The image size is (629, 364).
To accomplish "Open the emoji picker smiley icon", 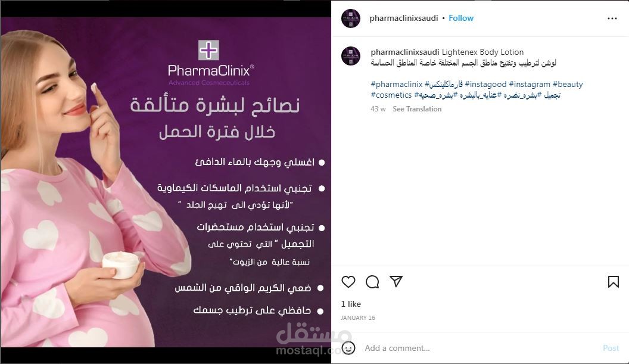I will coord(348,348).
